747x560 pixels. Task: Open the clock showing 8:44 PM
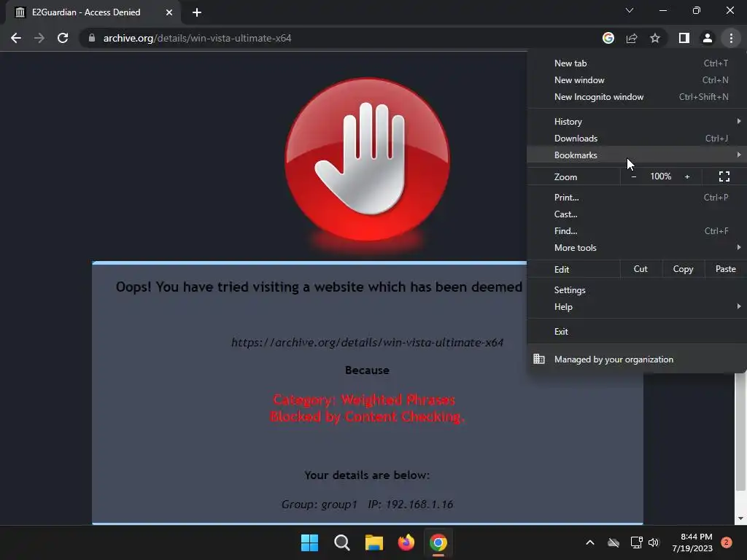(x=692, y=542)
